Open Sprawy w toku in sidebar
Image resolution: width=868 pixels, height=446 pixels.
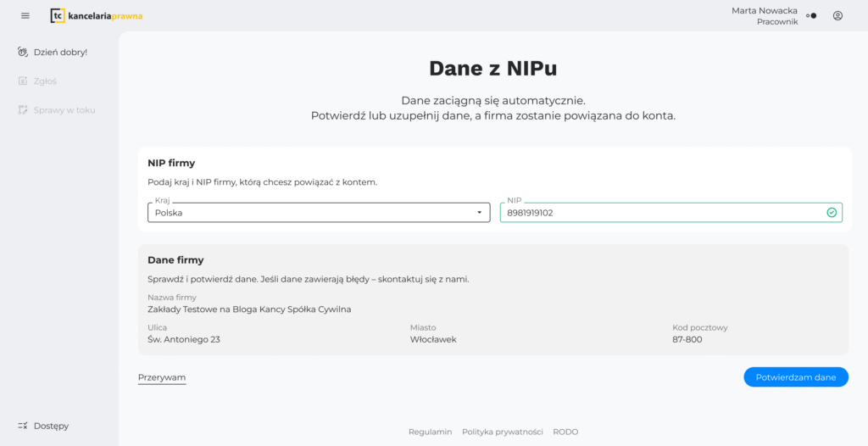click(x=64, y=109)
